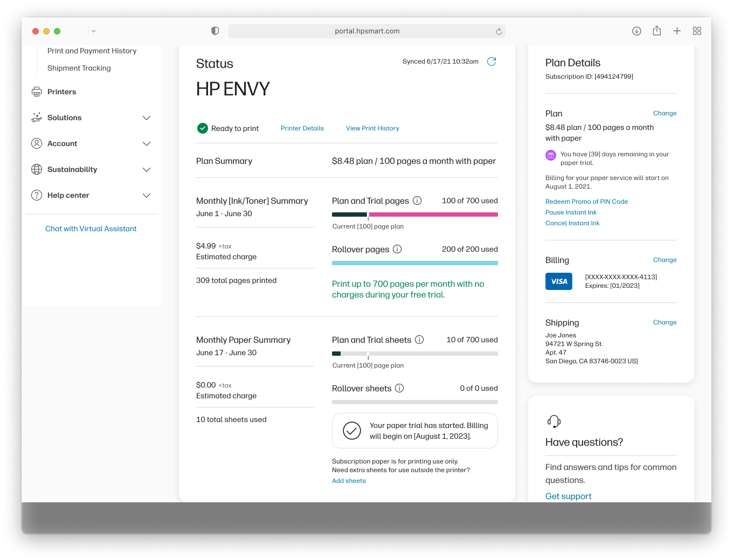Click '10 total sheets used' text
Screen dimensions: 733x560
coord(231,419)
